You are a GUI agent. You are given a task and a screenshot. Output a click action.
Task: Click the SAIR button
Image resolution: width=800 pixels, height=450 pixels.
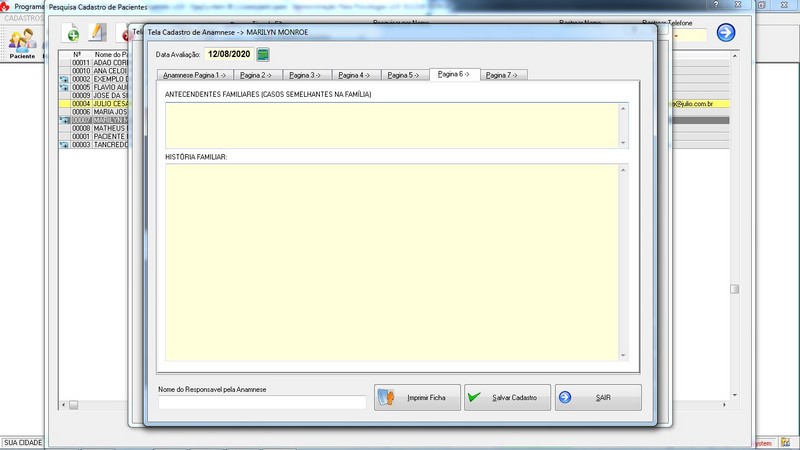coord(598,397)
